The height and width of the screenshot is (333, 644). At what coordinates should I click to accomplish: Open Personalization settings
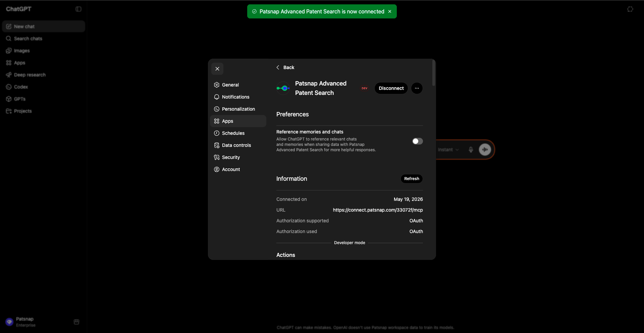pos(238,109)
